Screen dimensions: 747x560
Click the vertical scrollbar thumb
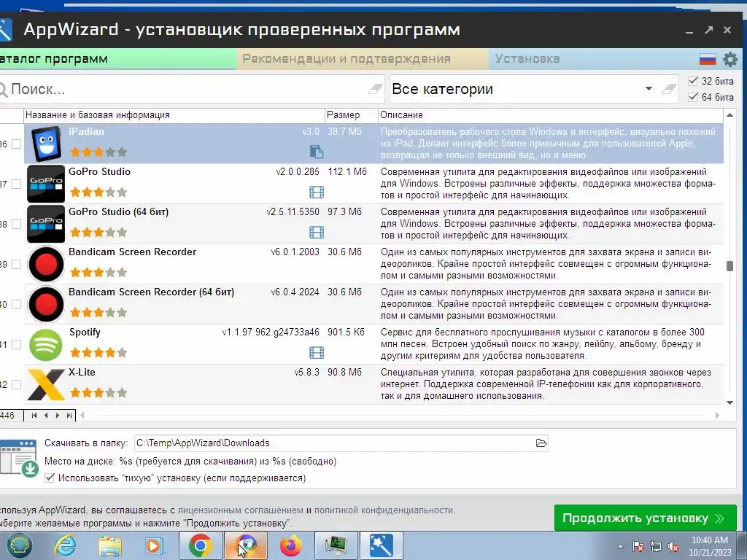click(729, 265)
